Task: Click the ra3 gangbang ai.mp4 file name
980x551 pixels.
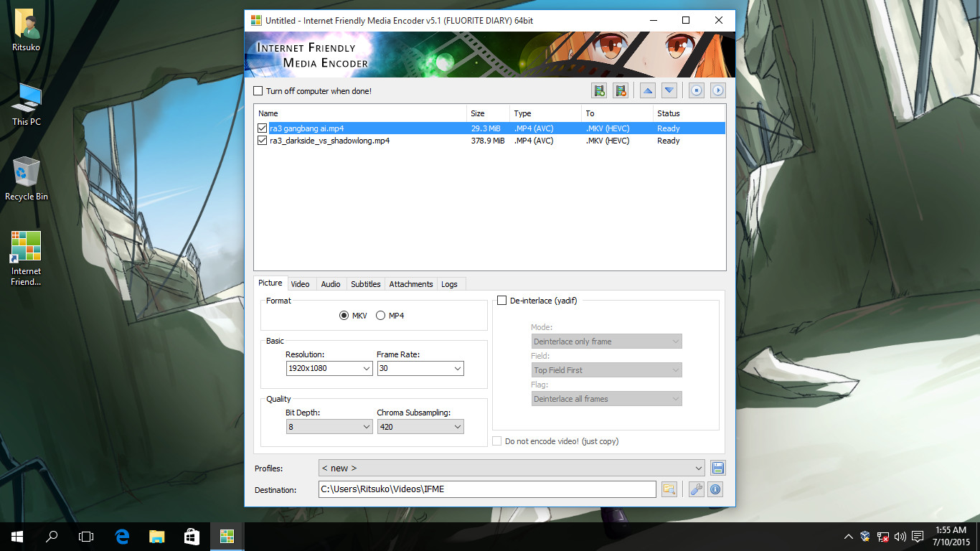Action: 306,128
